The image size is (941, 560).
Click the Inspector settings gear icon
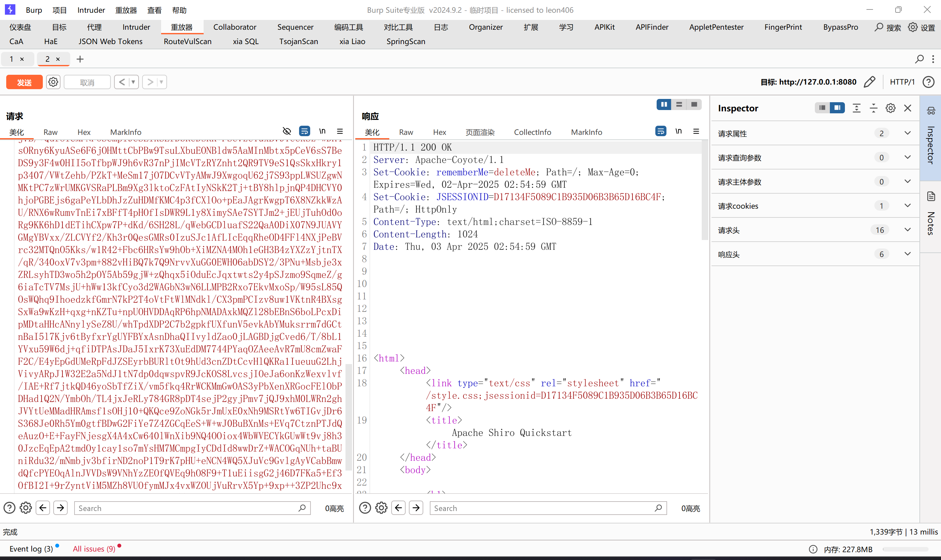tap(890, 108)
